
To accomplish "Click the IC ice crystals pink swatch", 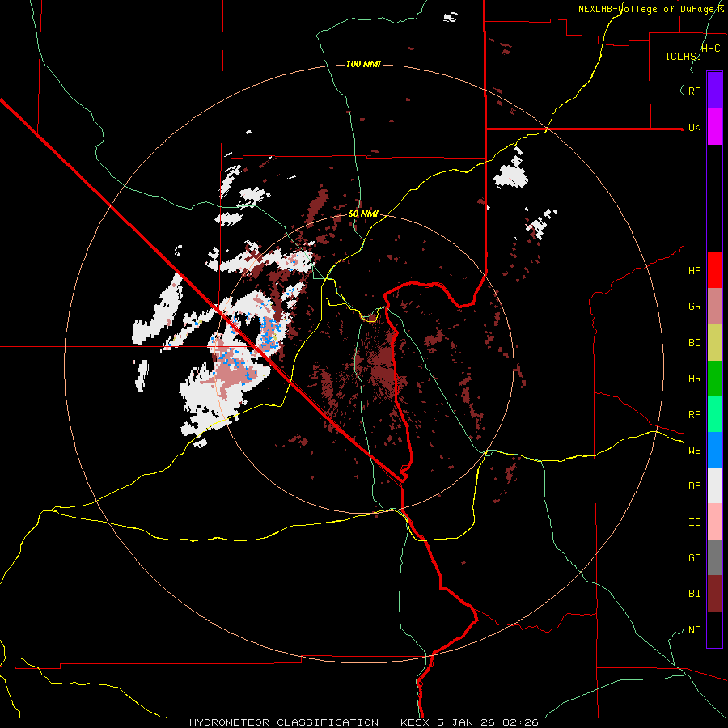I will pyautogui.click(x=714, y=522).
